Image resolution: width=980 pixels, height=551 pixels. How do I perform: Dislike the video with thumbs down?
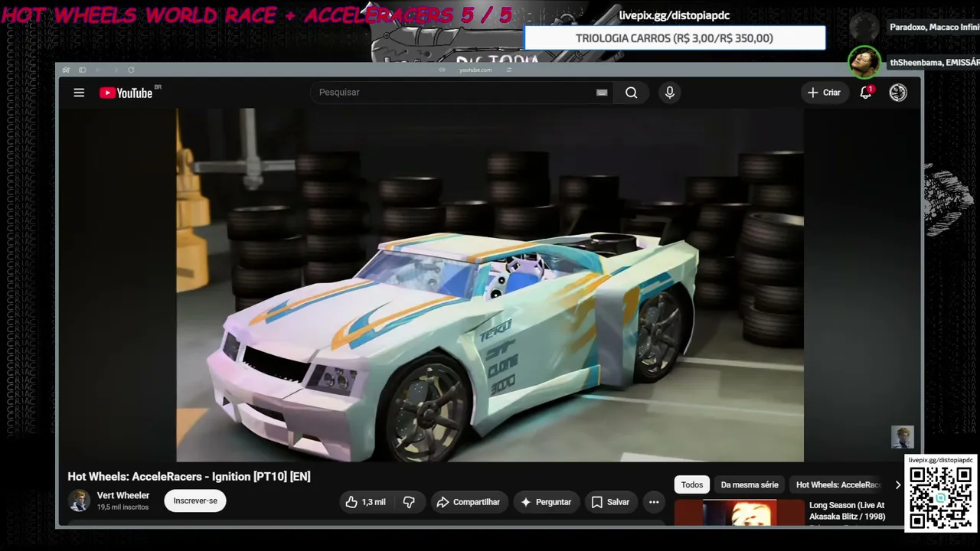point(410,502)
